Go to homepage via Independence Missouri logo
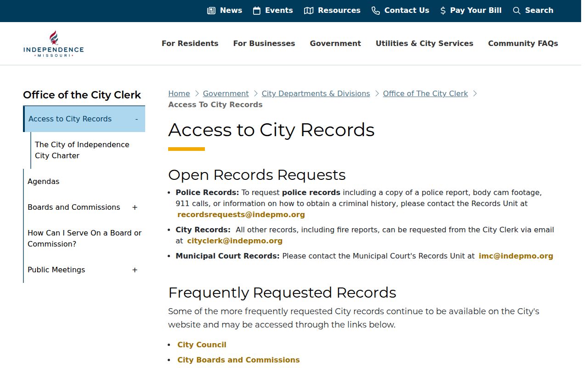Image resolution: width=588 pixels, height=368 pixels. tap(54, 44)
